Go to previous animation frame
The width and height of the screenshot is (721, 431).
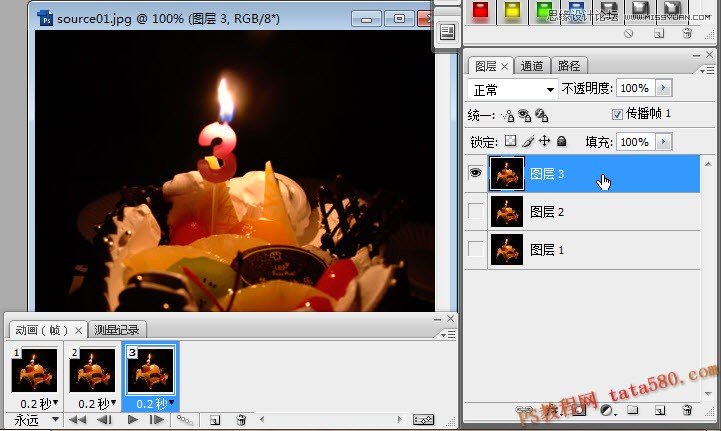point(105,420)
